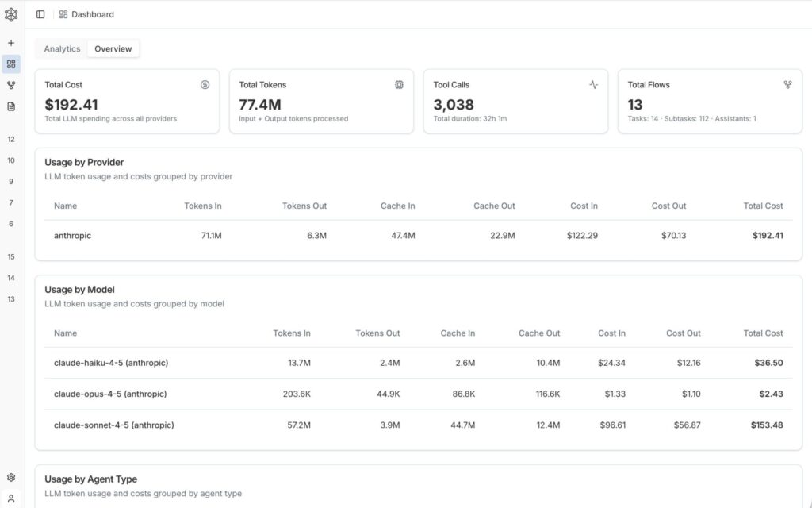The image size is (812, 508).
Task: Click the branch icon on Total Flows card
Action: [787, 85]
